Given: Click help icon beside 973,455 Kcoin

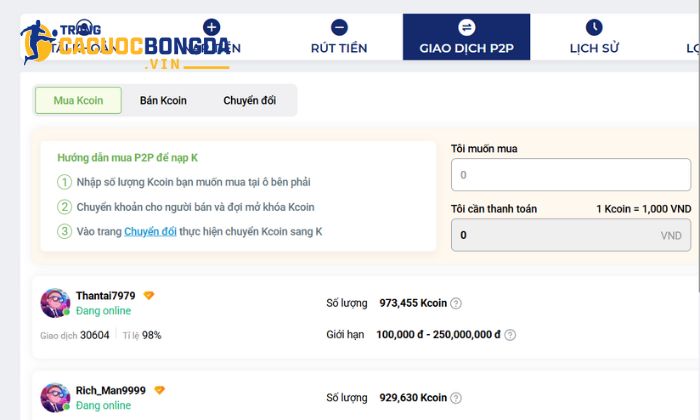Looking at the screenshot, I should coord(456,303).
